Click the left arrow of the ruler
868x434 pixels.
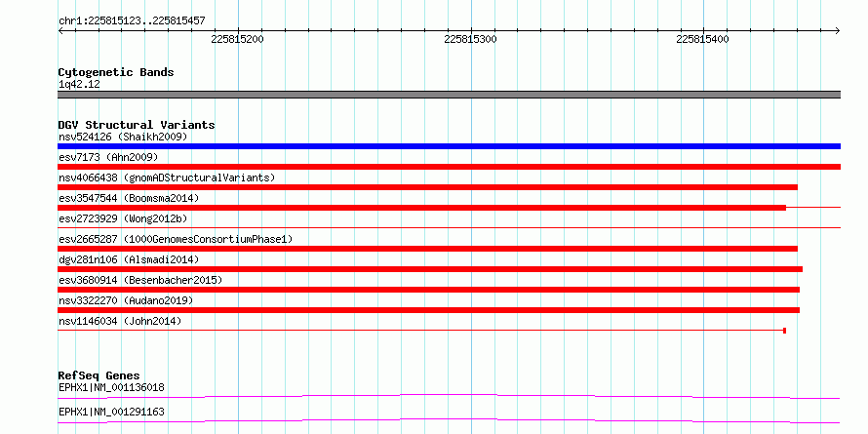click(x=60, y=31)
